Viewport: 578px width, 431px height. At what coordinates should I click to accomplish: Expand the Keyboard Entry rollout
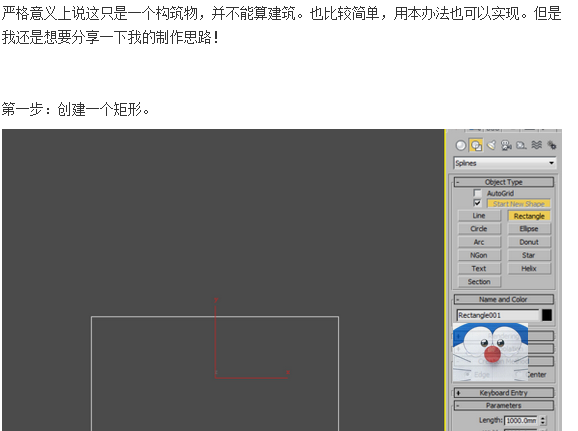504,393
